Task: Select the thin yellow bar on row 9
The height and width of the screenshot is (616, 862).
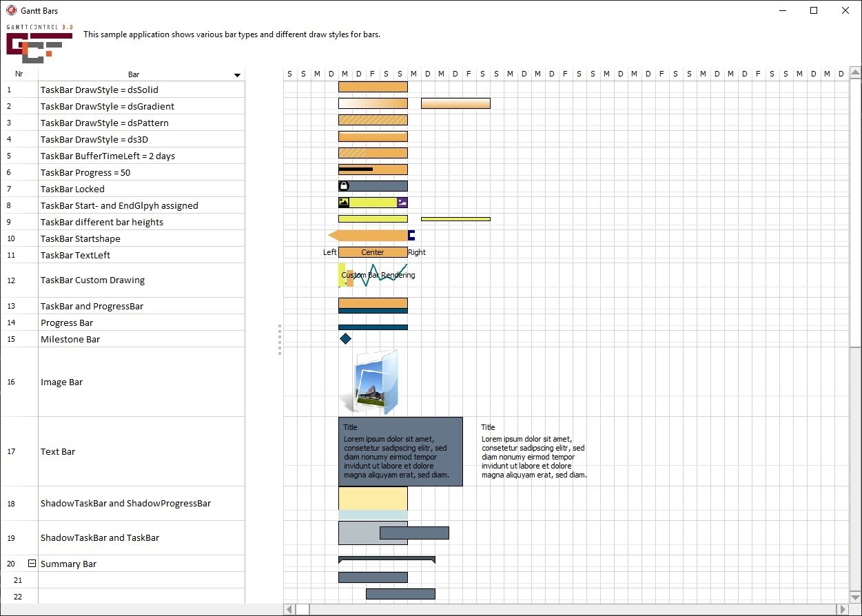Action: pyautogui.click(x=455, y=219)
